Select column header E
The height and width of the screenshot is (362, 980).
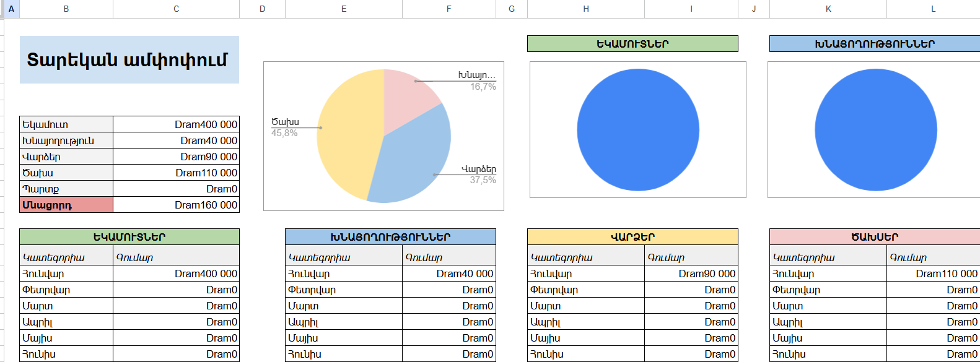tap(343, 9)
